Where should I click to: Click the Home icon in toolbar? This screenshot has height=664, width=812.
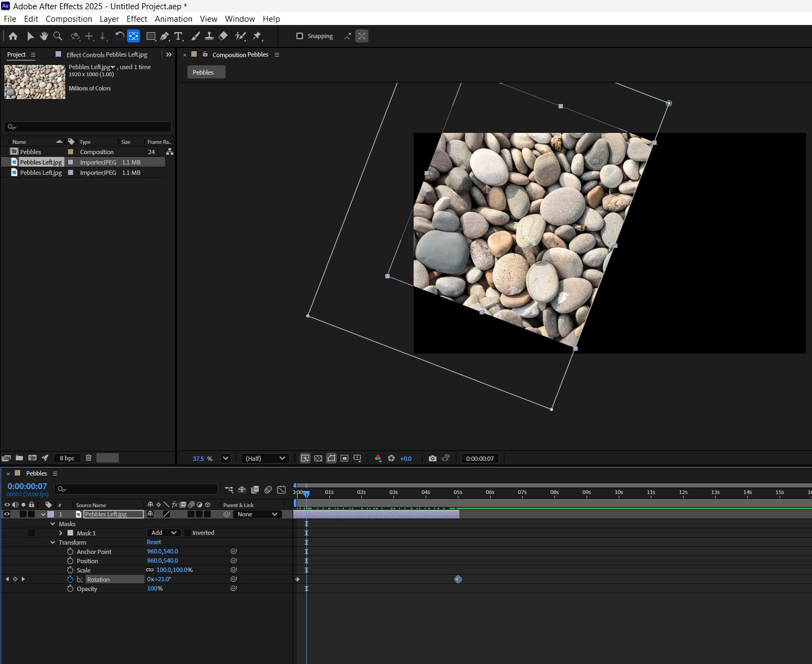pyautogui.click(x=13, y=36)
